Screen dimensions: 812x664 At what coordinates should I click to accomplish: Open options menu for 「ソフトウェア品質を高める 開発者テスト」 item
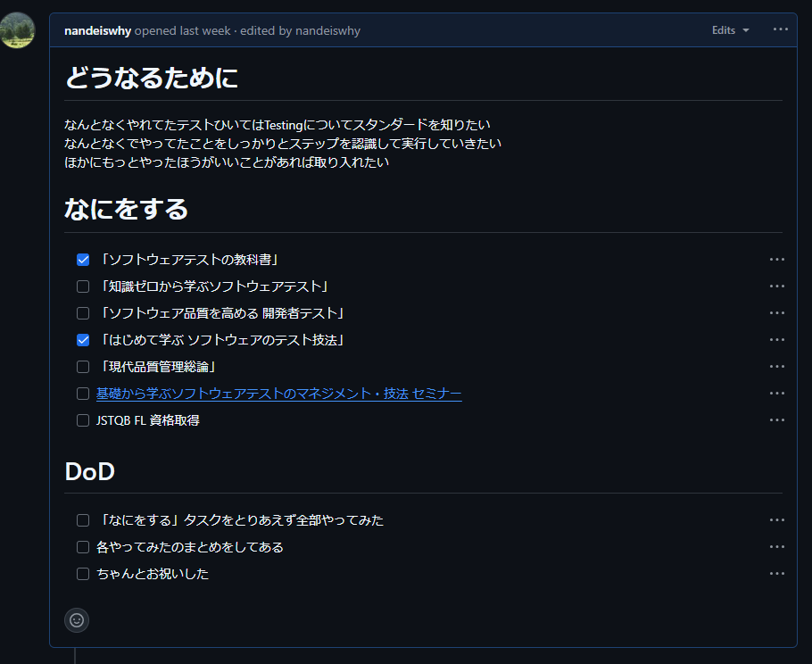tap(777, 312)
